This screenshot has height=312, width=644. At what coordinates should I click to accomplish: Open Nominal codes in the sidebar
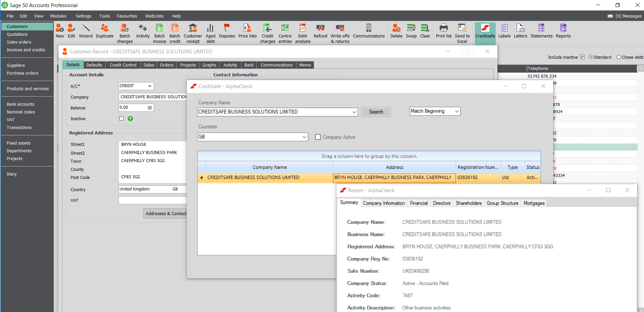coord(21,112)
